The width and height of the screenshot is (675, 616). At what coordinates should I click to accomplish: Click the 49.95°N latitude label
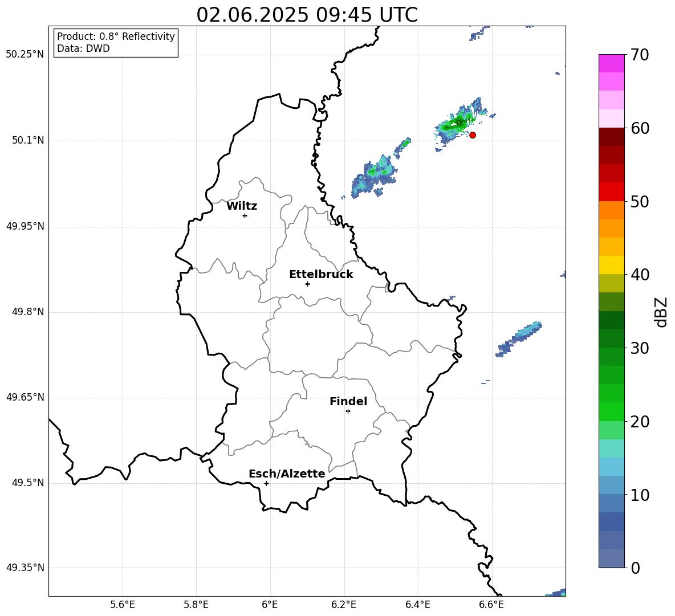tap(25, 226)
